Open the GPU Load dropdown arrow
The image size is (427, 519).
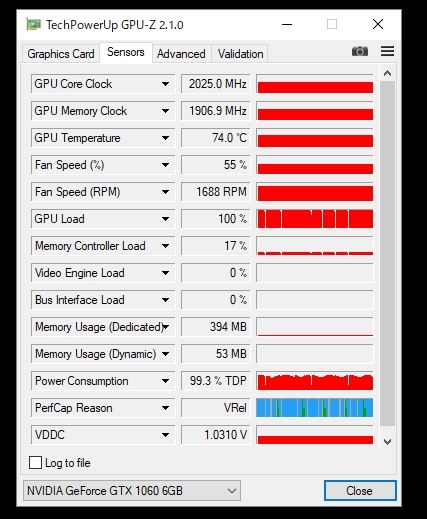pyautogui.click(x=165, y=219)
